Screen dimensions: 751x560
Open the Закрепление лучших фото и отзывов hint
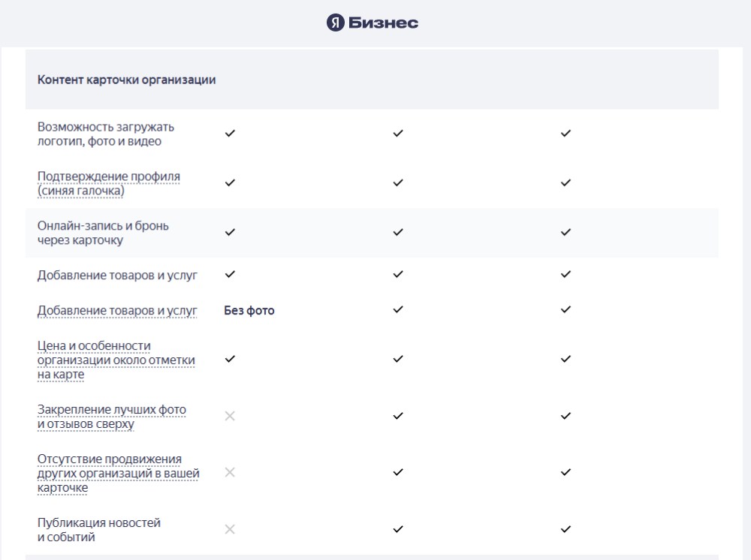[112, 417]
